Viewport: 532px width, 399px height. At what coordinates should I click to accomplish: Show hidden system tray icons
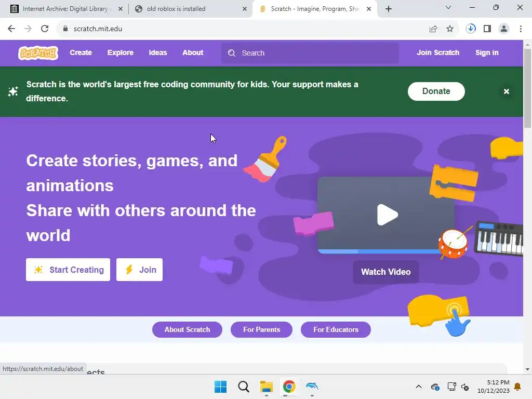click(x=419, y=387)
